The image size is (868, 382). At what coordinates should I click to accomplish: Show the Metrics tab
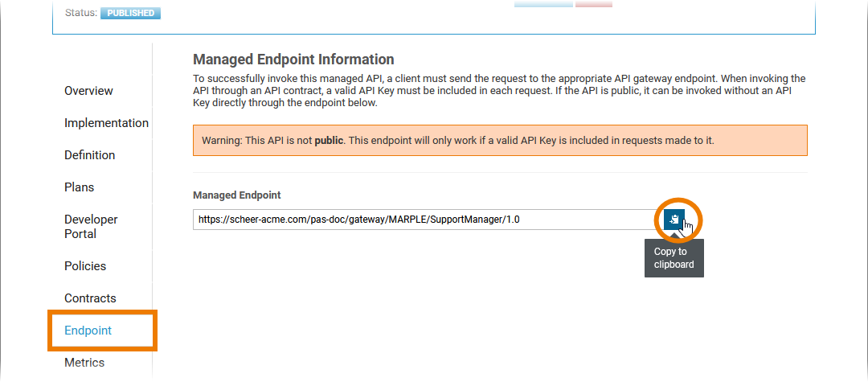point(84,363)
